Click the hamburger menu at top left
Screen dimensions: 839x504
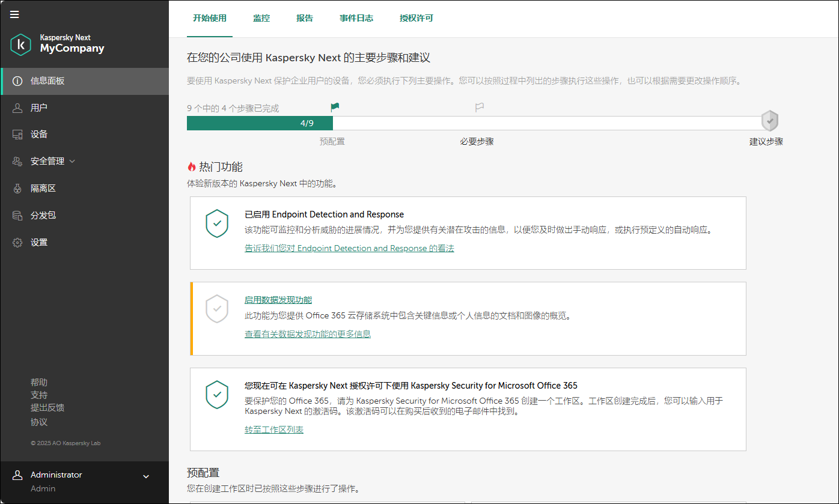[x=14, y=14]
